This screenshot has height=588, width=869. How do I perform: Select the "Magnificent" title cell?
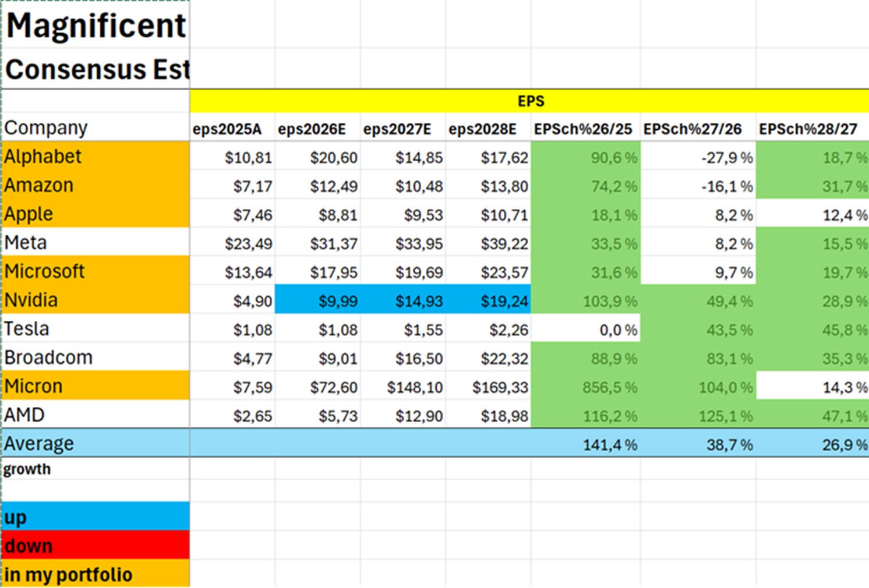[96, 25]
